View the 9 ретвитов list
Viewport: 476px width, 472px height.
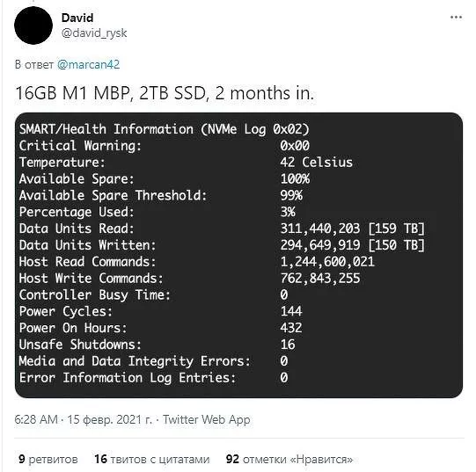48,459
